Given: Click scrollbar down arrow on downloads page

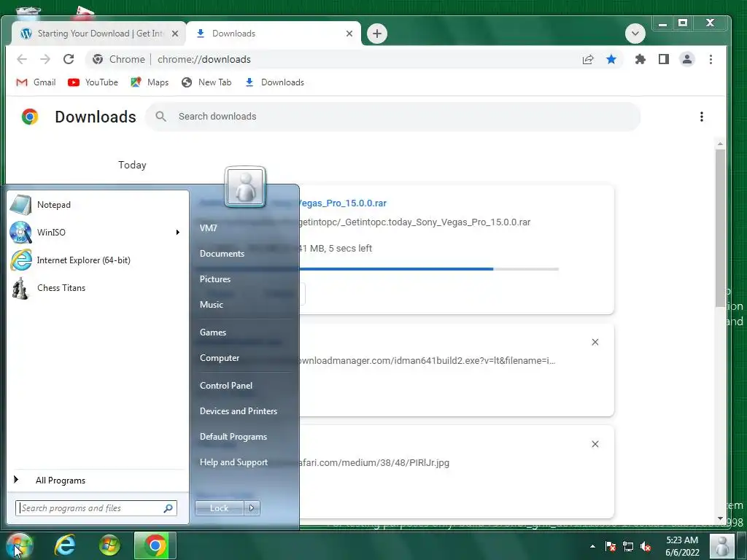Looking at the screenshot, I should tap(720, 518).
